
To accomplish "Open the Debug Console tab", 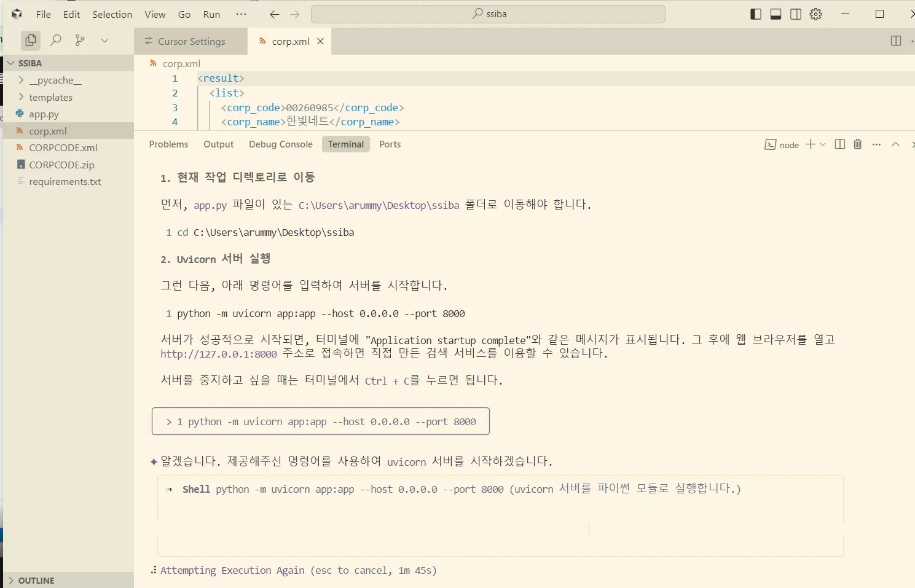I will click(281, 144).
